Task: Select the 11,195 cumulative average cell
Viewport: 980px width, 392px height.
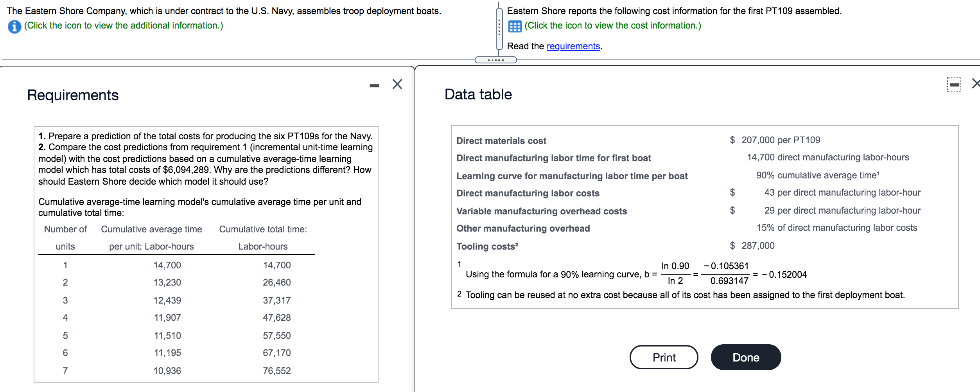Action: pos(167,353)
